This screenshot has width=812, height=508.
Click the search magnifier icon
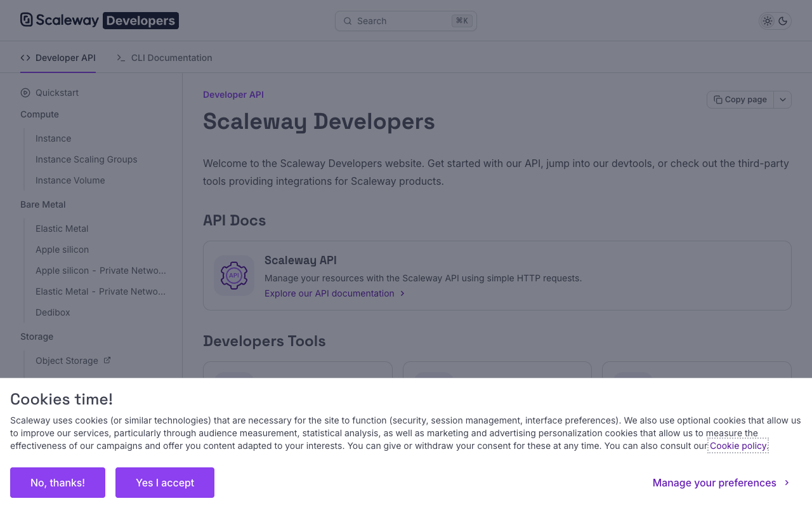coord(348,21)
